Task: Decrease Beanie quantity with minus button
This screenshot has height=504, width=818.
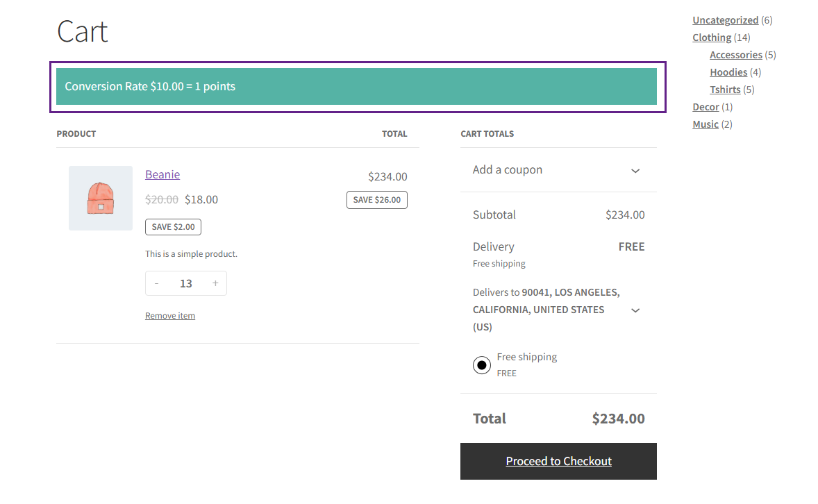Action: pos(157,283)
